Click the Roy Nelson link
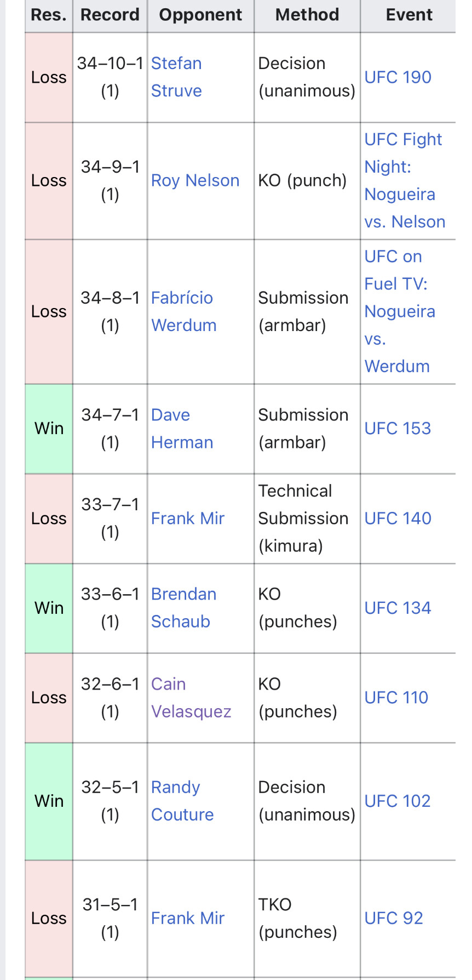 point(195,180)
